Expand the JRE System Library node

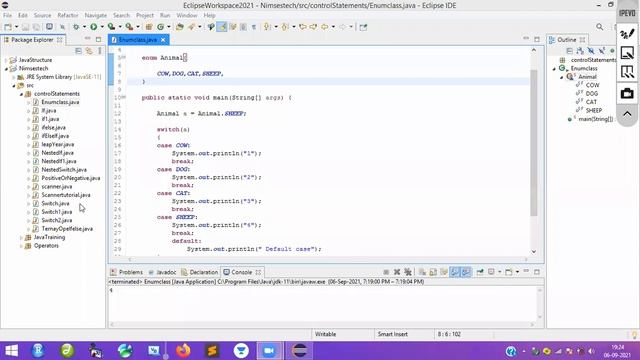coord(13,77)
